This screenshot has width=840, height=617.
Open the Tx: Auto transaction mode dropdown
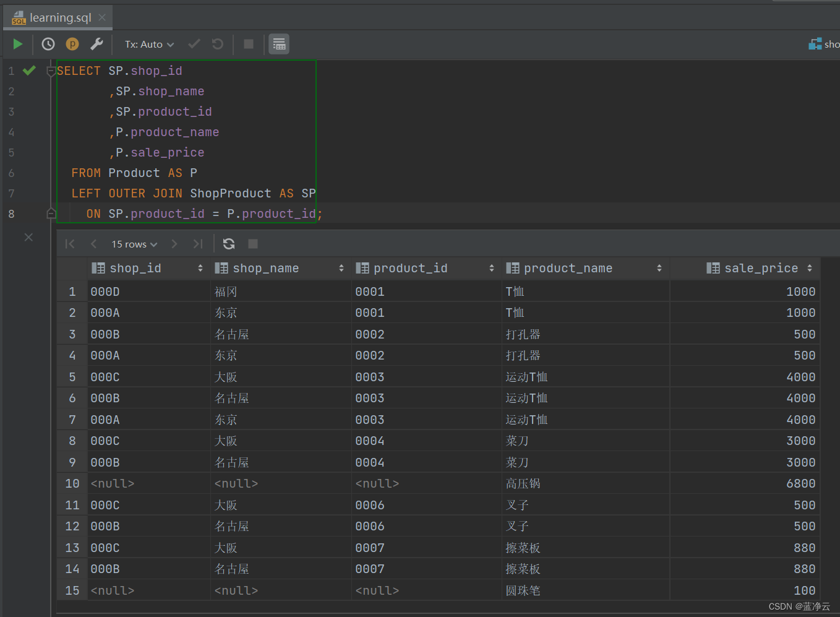point(150,45)
